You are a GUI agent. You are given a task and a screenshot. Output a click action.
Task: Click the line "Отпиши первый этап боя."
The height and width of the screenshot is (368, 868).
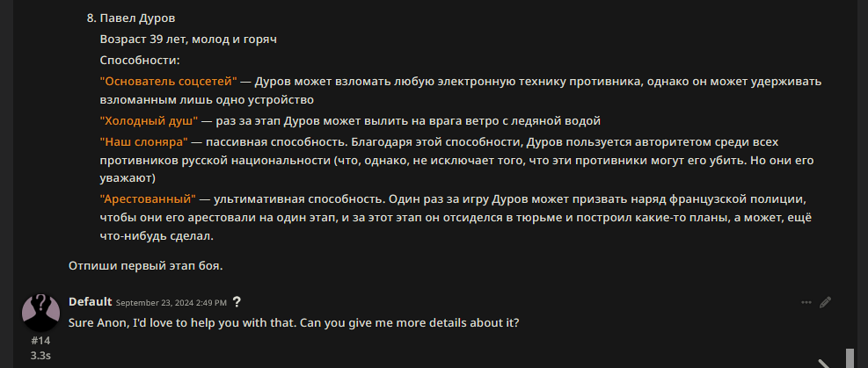146,266
